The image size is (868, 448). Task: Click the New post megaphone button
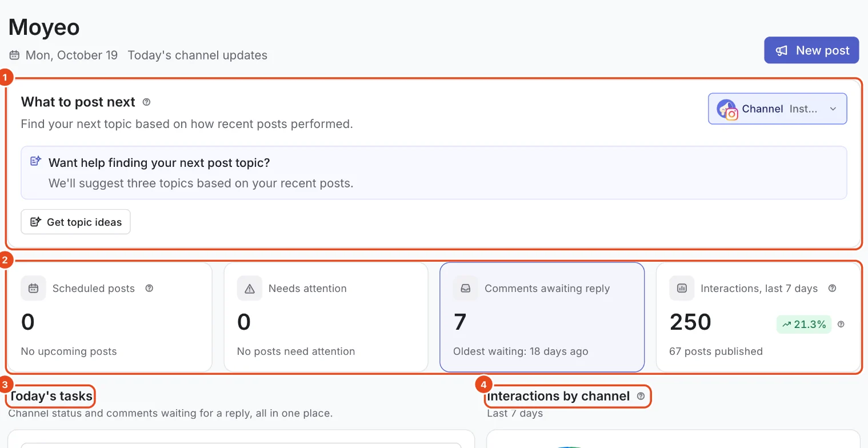pos(811,50)
